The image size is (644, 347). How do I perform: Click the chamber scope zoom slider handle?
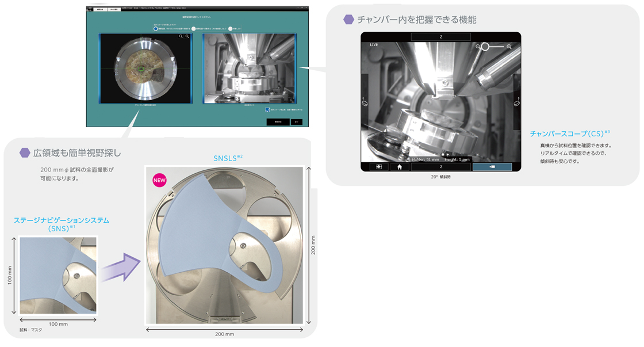click(485, 47)
